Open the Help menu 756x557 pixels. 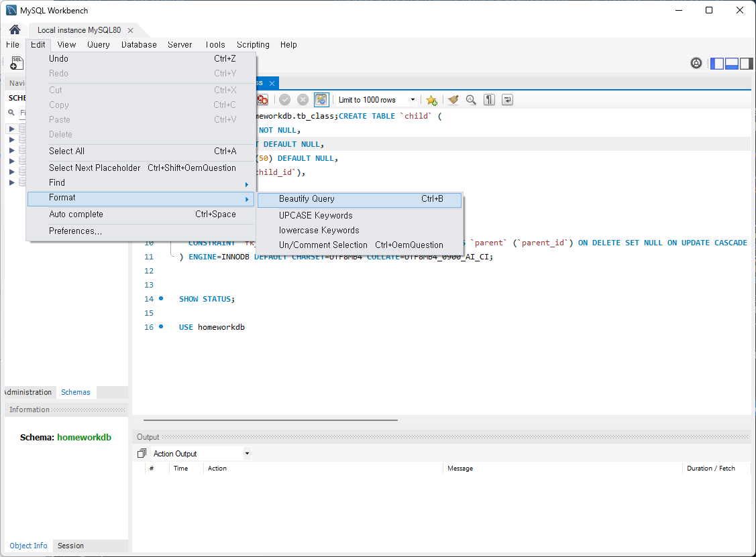coord(288,45)
